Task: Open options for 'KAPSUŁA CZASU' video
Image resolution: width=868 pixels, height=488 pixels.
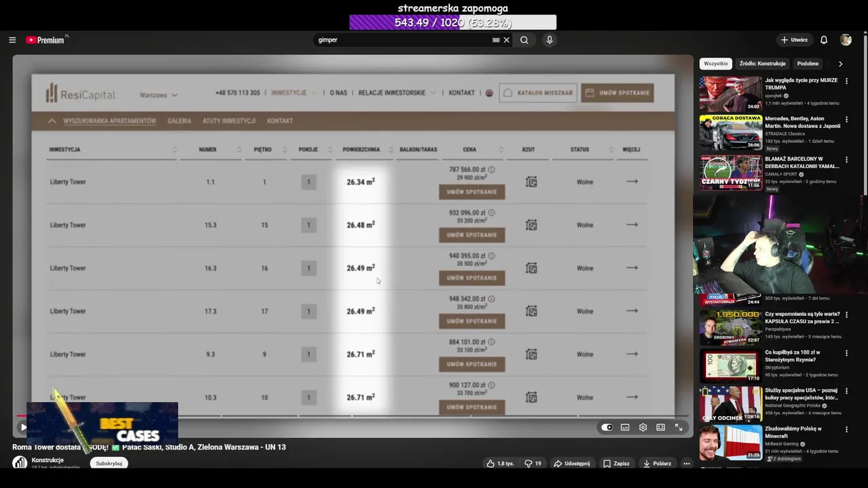Action: pyautogui.click(x=846, y=315)
